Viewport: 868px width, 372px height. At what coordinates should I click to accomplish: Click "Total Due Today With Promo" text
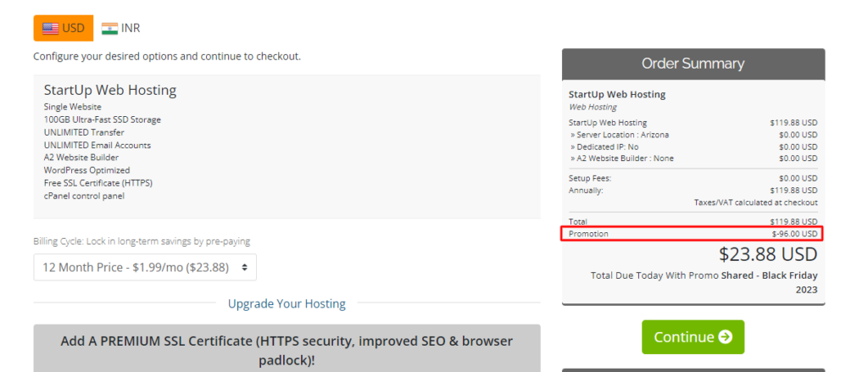[654, 275]
